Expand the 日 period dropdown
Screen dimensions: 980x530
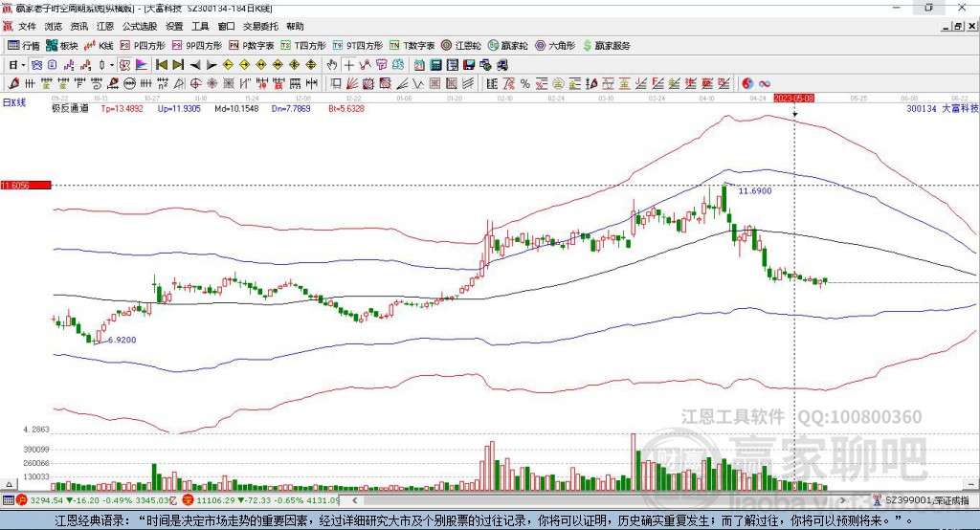tap(23, 65)
